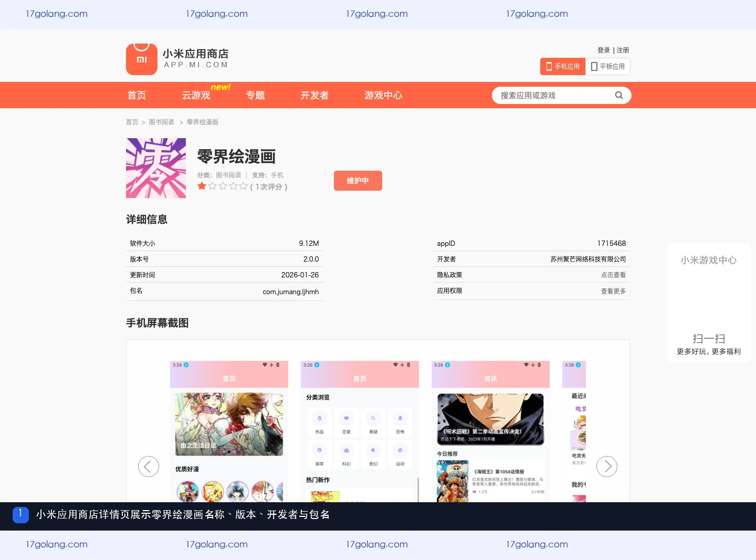Click the 零界绘漫画 app title heading
The width and height of the screenshot is (756, 560).
click(x=236, y=156)
